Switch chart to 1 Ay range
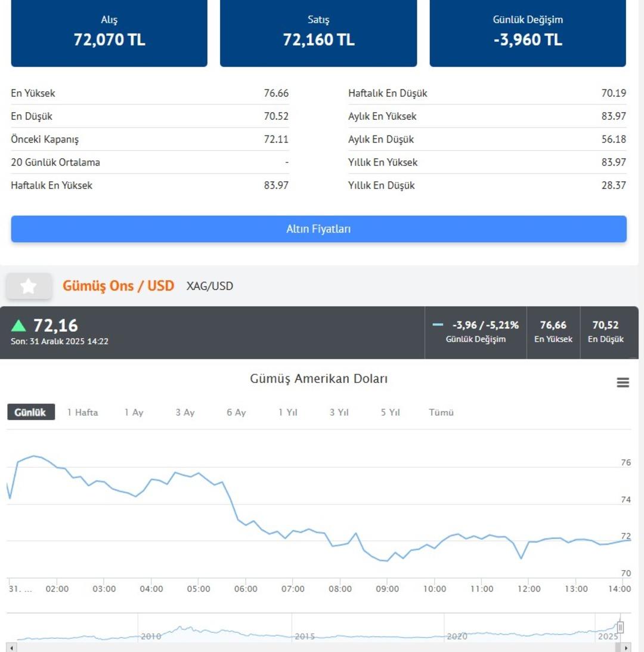This screenshot has height=652, width=644. [134, 412]
